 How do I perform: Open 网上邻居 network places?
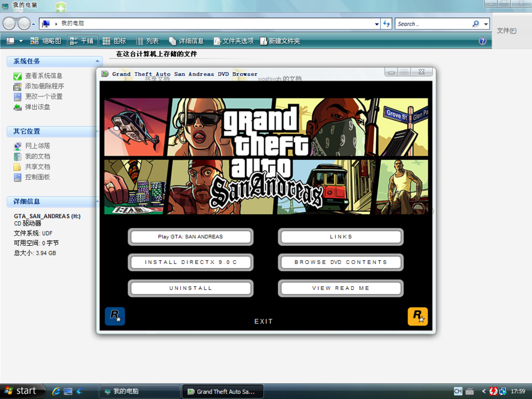point(37,146)
